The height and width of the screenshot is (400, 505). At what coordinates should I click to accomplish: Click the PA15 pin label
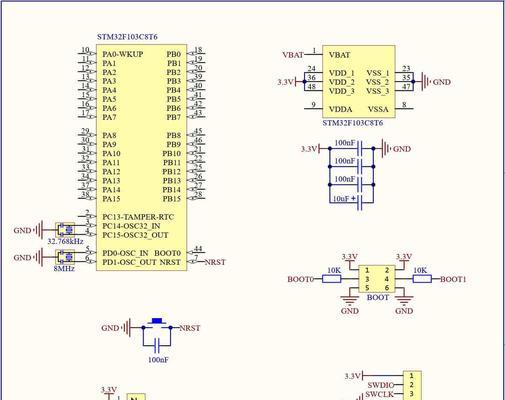click(x=111, y=199)
